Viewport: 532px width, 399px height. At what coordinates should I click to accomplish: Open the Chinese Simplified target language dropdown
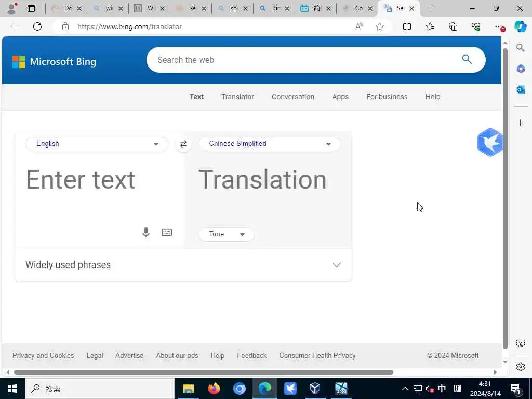(270, 144)
